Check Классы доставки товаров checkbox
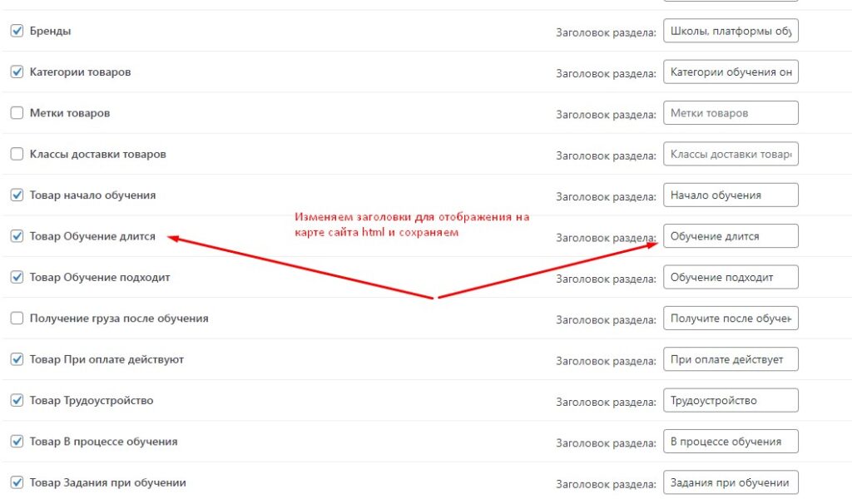The width and height of the screenshot is (852, 504). point(17,154)
